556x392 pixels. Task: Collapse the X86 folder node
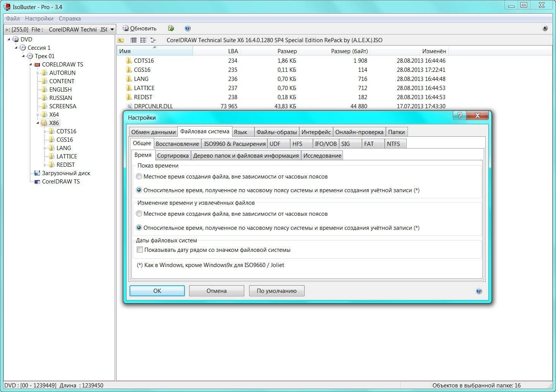pos(38,123)
